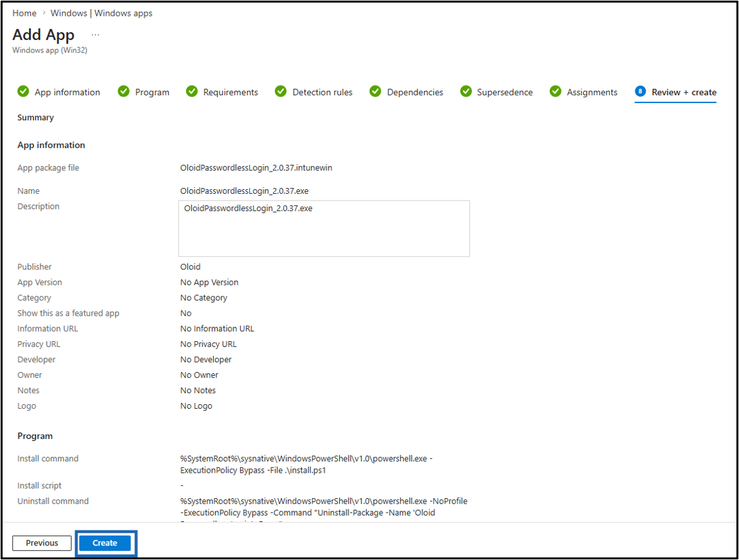
Task: Select the app package file name OloidPasswordlessLogin_2.0.37.intunewin
Action: 256,168
